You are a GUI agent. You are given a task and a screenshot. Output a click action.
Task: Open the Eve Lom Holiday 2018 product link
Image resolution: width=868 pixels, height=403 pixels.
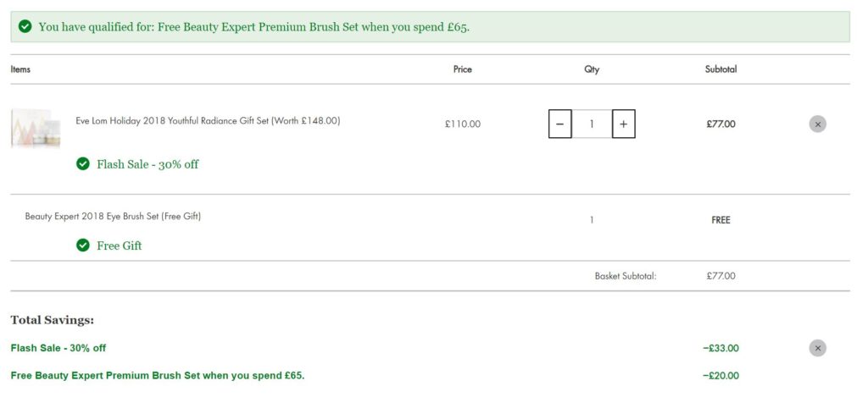pyautogui.click(x=208, y=121)
